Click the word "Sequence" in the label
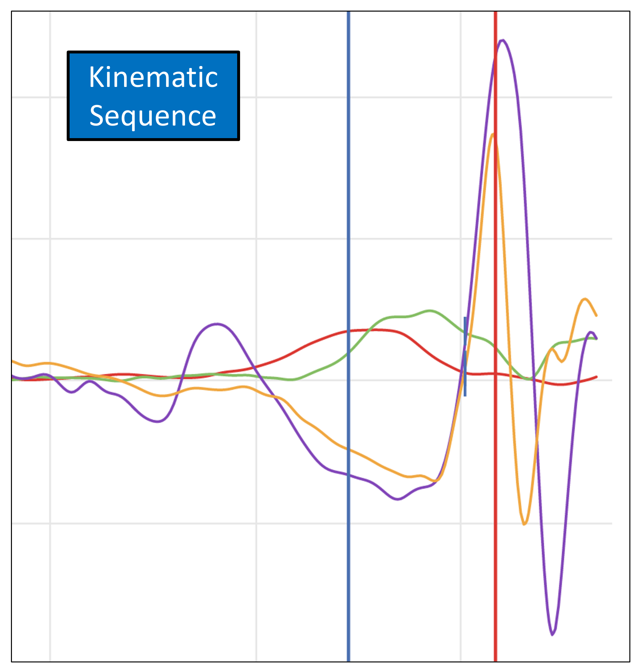This screenshot has height=672, width=639. [153, 116]
